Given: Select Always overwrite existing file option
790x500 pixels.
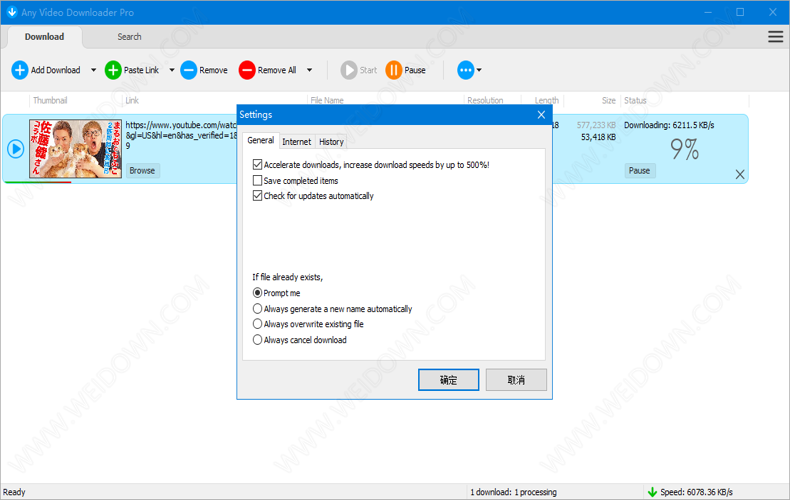Looking at the screenshot, I should pos(257,324).
